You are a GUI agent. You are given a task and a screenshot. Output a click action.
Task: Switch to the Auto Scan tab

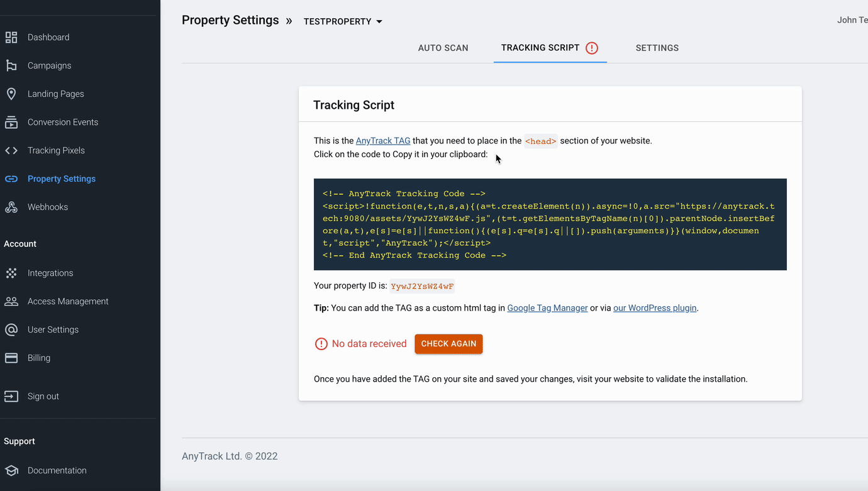tap(443, 48)
